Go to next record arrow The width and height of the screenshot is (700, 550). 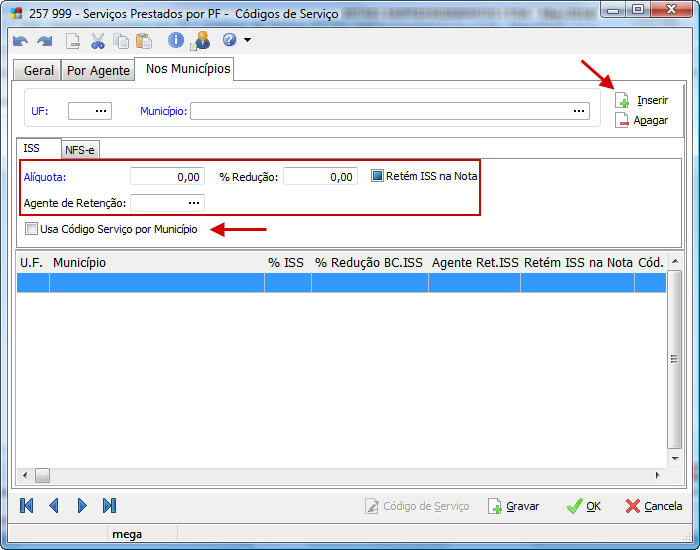point(82,506)
